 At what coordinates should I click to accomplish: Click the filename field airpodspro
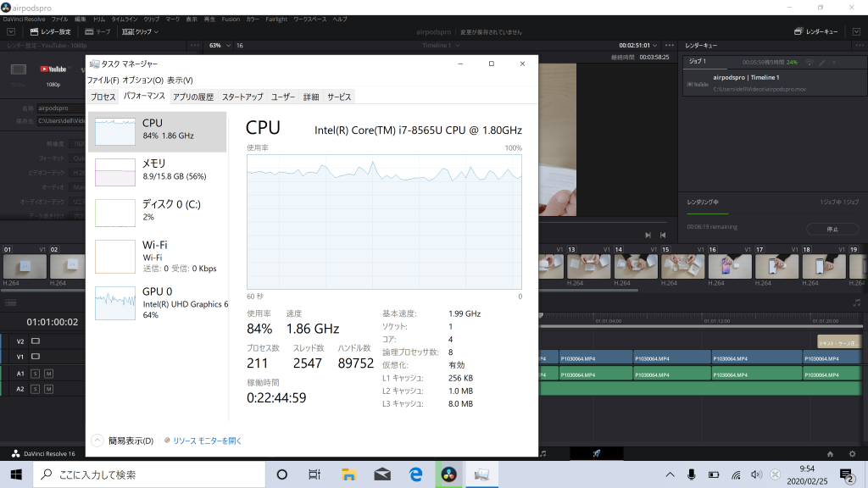point(61,108)
